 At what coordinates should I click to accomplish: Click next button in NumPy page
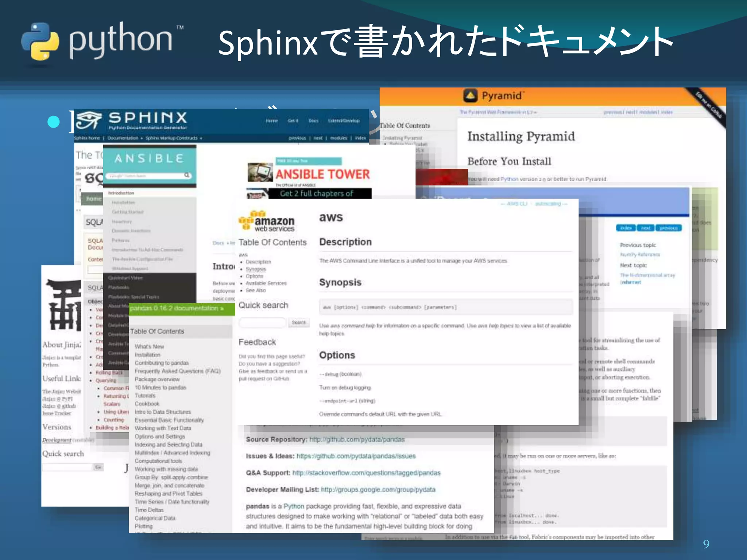tap(646, 228)
